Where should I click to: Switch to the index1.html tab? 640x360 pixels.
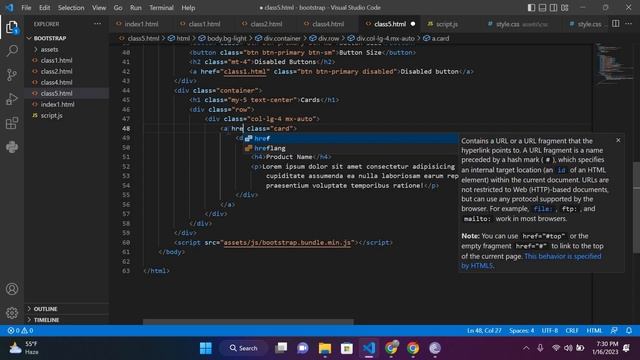pyautogui.click(x=141, y=24)
